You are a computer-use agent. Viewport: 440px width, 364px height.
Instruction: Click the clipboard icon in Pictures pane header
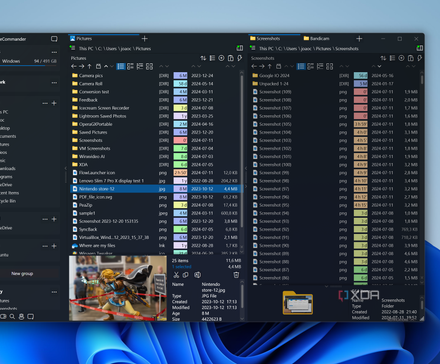pos(231,58)
